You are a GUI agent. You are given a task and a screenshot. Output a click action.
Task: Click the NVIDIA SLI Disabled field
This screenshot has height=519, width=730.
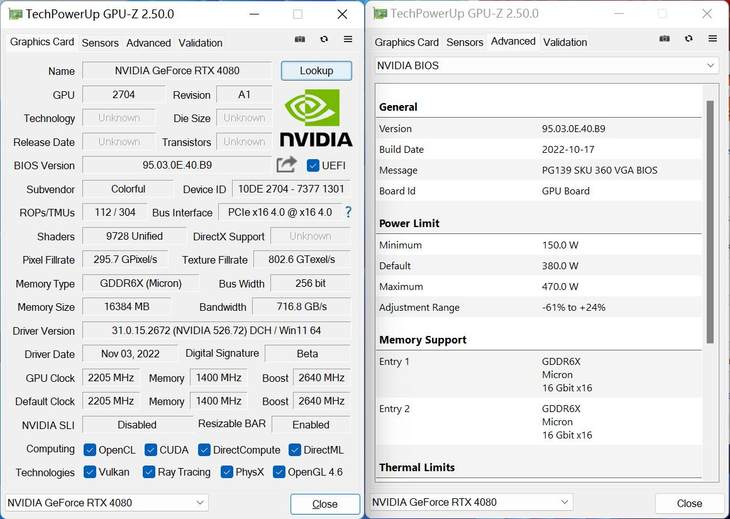click(137, 425)
